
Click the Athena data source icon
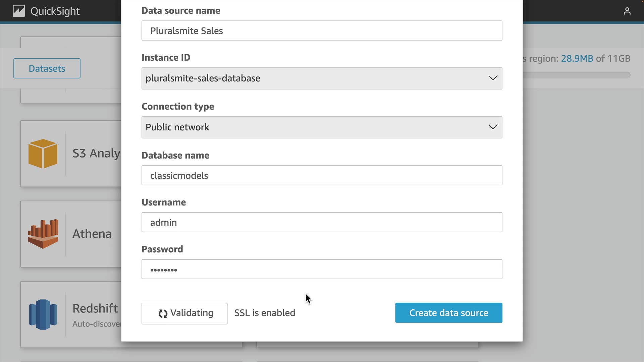pos(43,234)
